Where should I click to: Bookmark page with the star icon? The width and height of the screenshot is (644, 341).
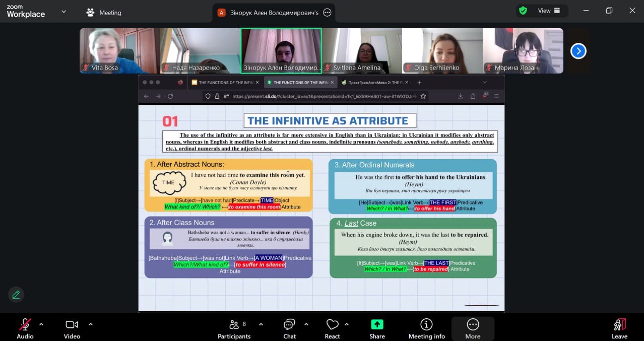tap(423, 96)
